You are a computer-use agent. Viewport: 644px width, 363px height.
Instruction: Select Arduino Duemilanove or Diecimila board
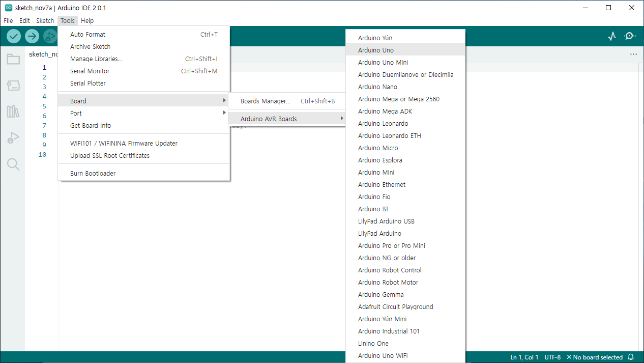405,75
